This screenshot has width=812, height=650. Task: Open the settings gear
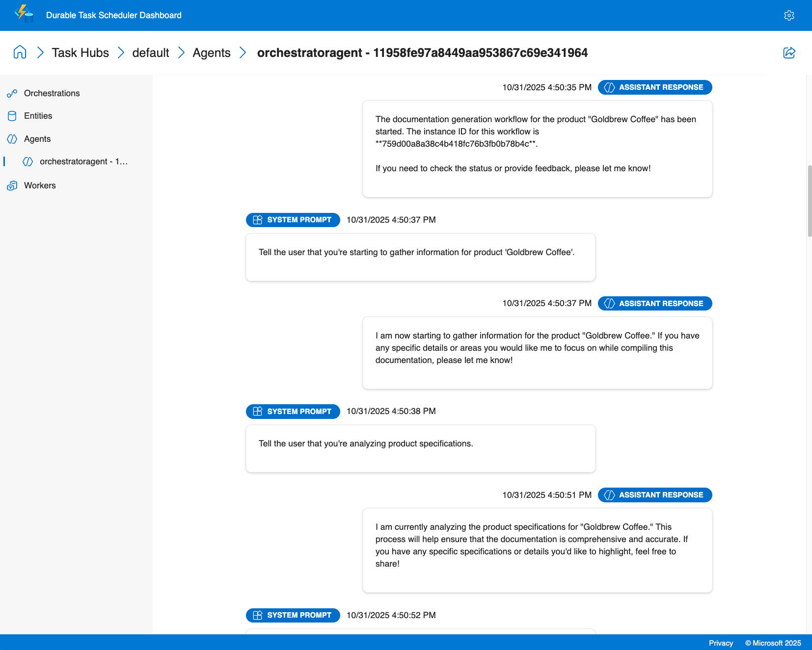coord(789,15)
